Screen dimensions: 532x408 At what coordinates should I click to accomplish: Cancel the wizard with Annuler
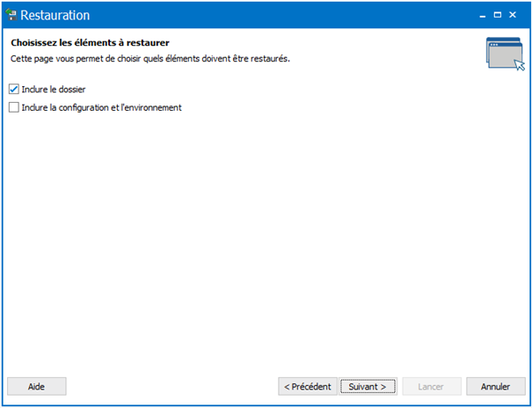[x=495, y=386]
